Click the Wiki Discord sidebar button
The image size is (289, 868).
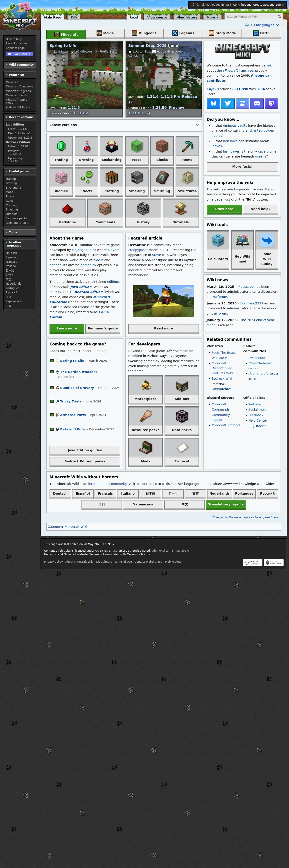click(x=19, y=54)
